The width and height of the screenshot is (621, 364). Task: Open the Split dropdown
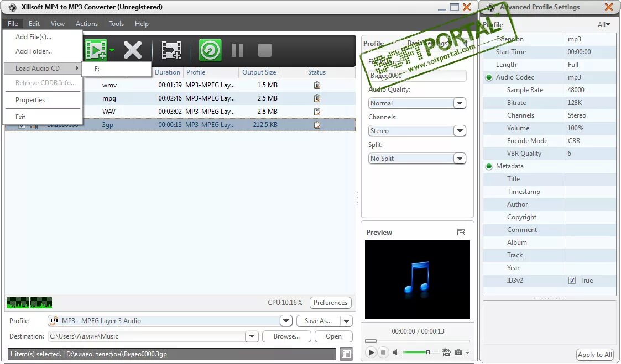pyautogui.click(x=460, y=159)
